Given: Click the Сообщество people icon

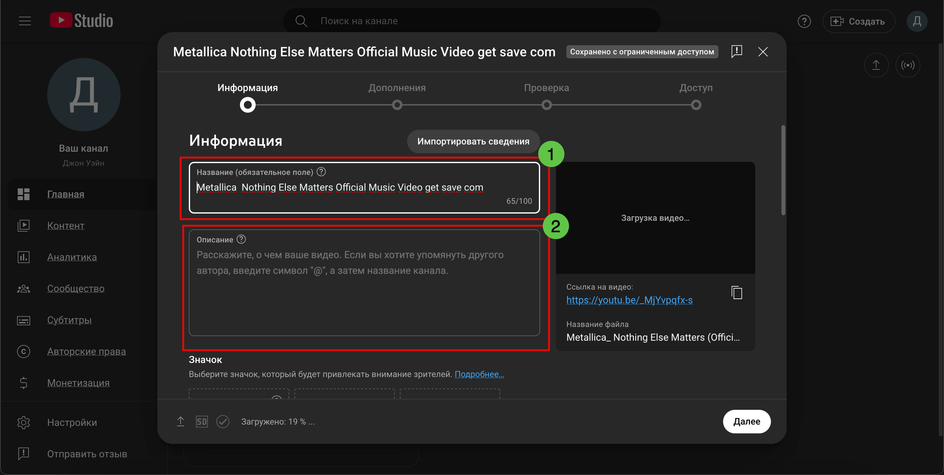Looking at the screenshot, I should click(x=23, y=288).
